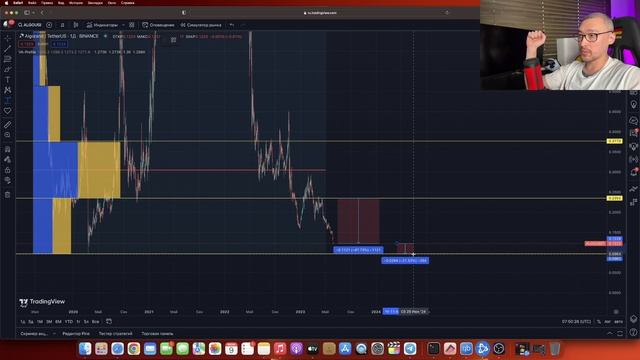Open the Trading Panel tab
This screenshot has height=360, width=640.
tap(157, 333)
